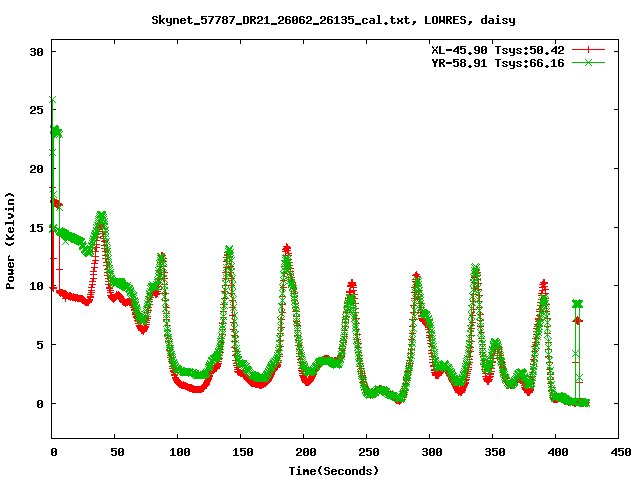
Task: Click the 30 tick label on y-axis
Action: [36, 51]
